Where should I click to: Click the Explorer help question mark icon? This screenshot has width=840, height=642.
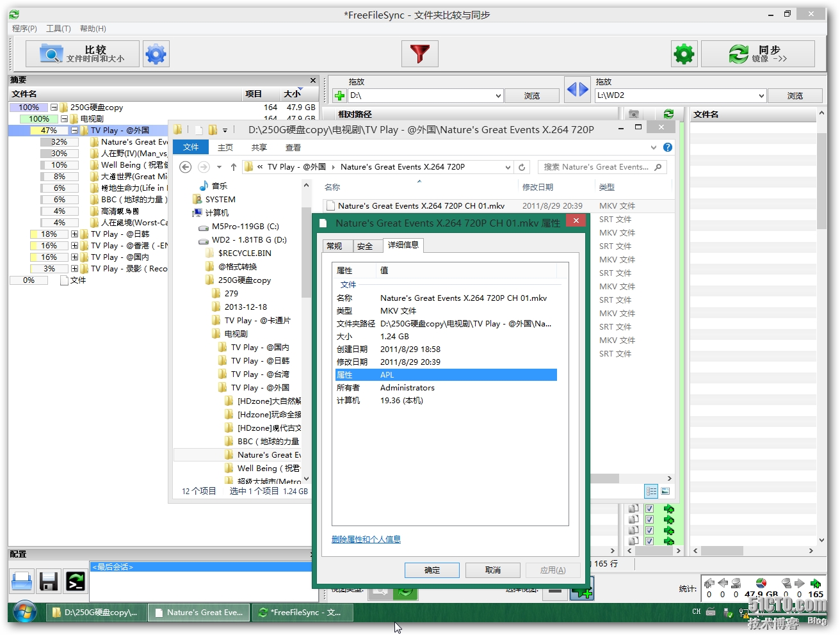point(668,147)
